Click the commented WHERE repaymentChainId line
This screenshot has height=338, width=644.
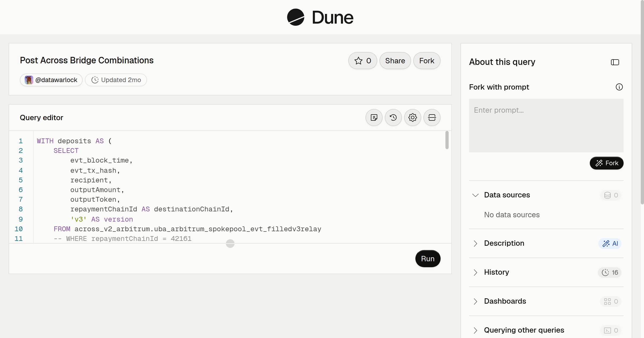point(123,239)
